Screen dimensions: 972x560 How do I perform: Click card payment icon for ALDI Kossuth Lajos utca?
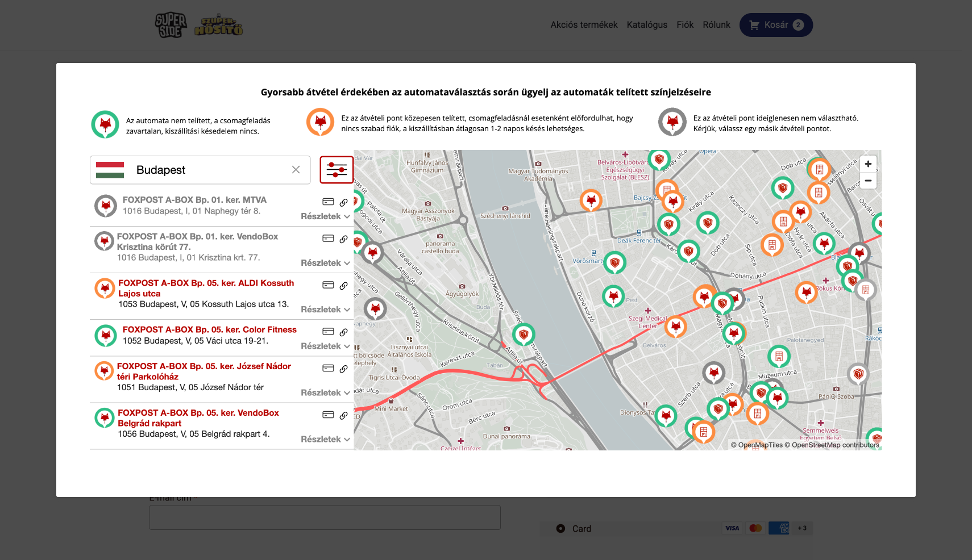328,285
